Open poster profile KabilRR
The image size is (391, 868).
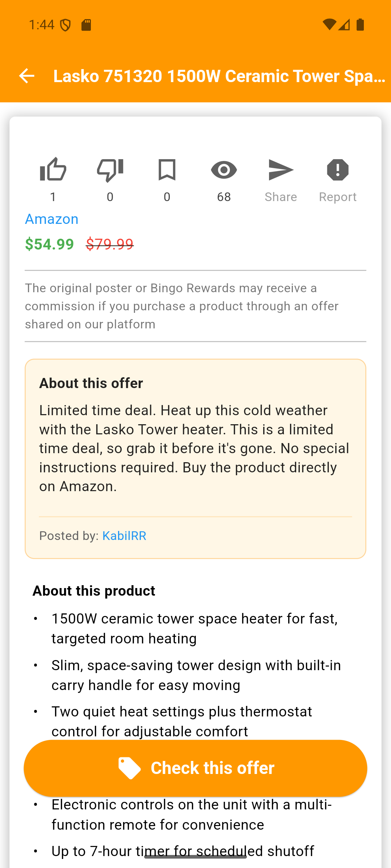(x=124, y=536)
